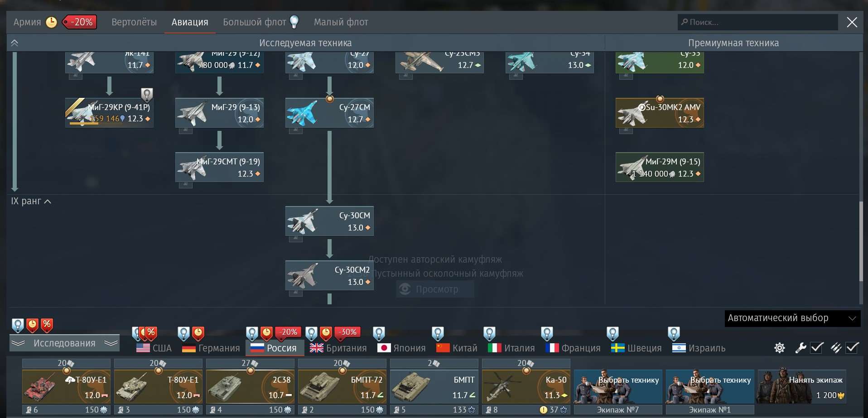Choose the Италия nation tab

coord(511,348)
